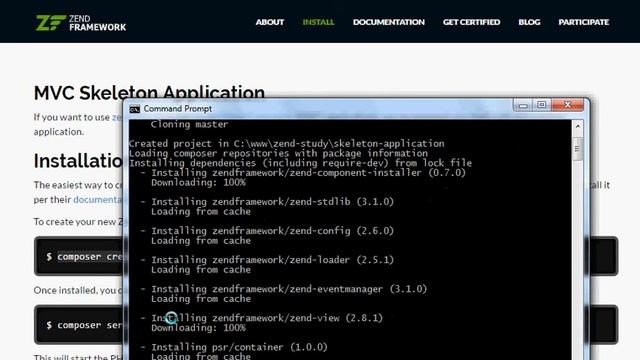
Task: Open the INSTALL navigation item
Action: (318, 22)
